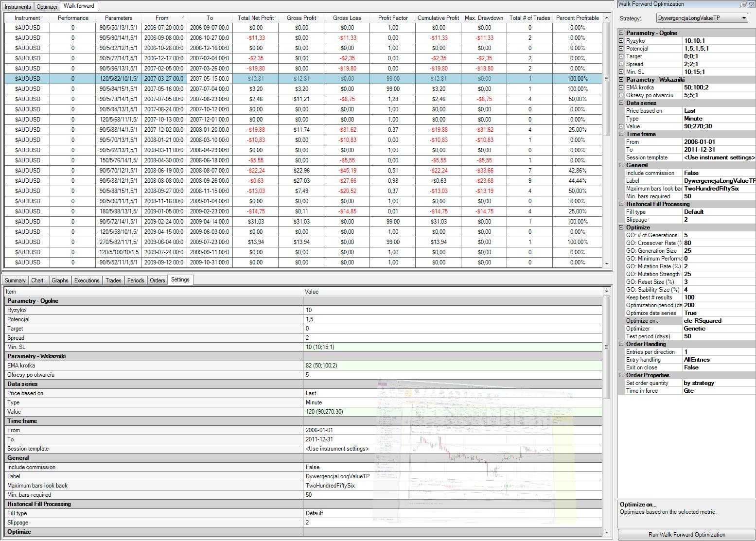Show the Executions tab
Screen dimensions: 756x541
coord(87,280)
